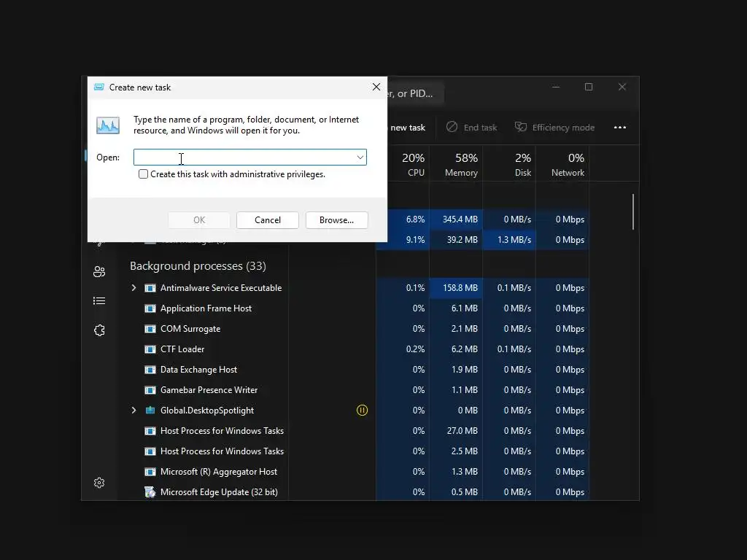The width and height of the screenshot is (747, 560).
Task: Open the three-dots more options menu
Action: click(x=620, y=127)
